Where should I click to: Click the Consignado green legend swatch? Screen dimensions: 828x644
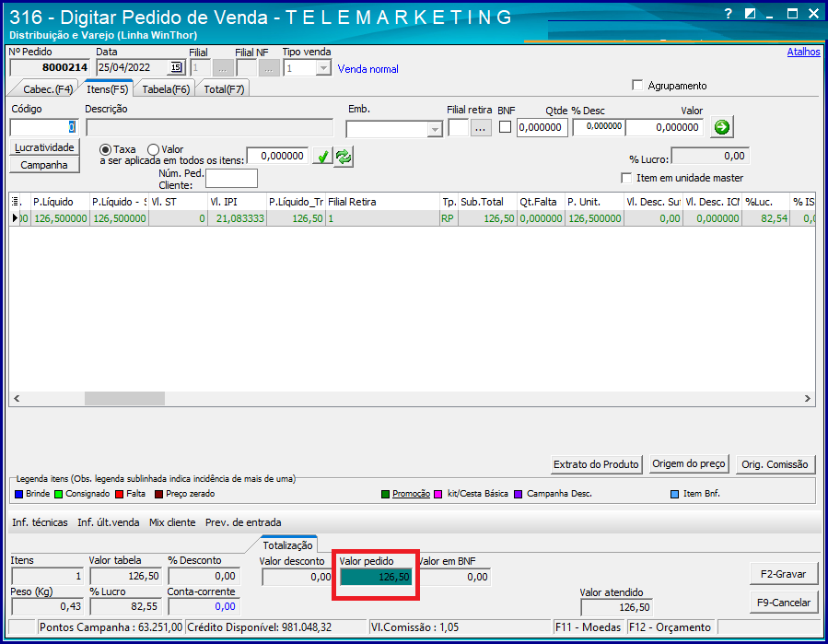[59, 495]
